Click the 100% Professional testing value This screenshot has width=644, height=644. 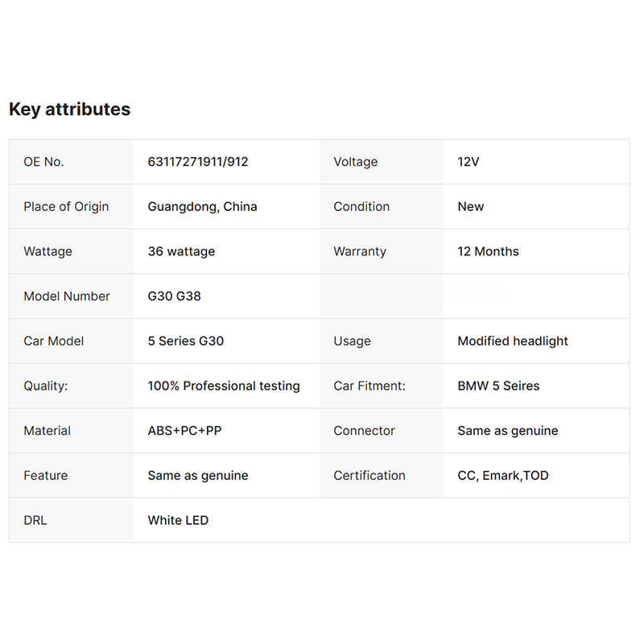[224, 386]
